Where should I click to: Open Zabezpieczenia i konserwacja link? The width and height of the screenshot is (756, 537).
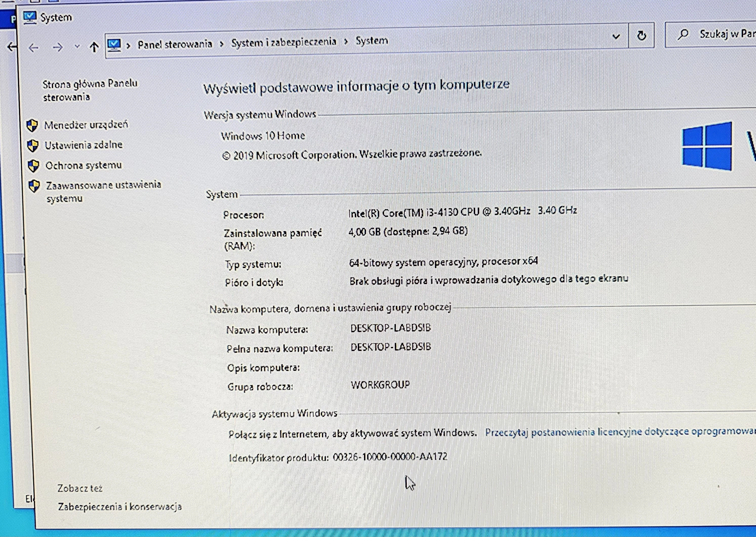(x=120, y=507)
